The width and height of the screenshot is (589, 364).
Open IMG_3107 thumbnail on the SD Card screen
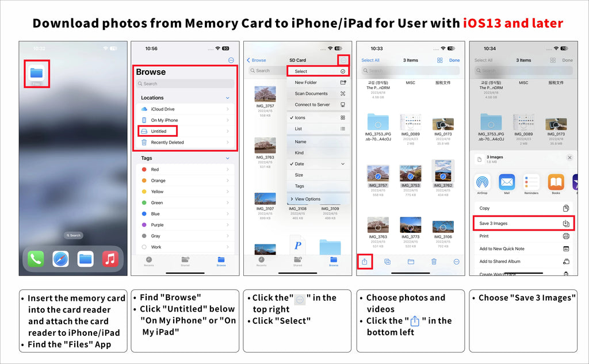(265, 199)
